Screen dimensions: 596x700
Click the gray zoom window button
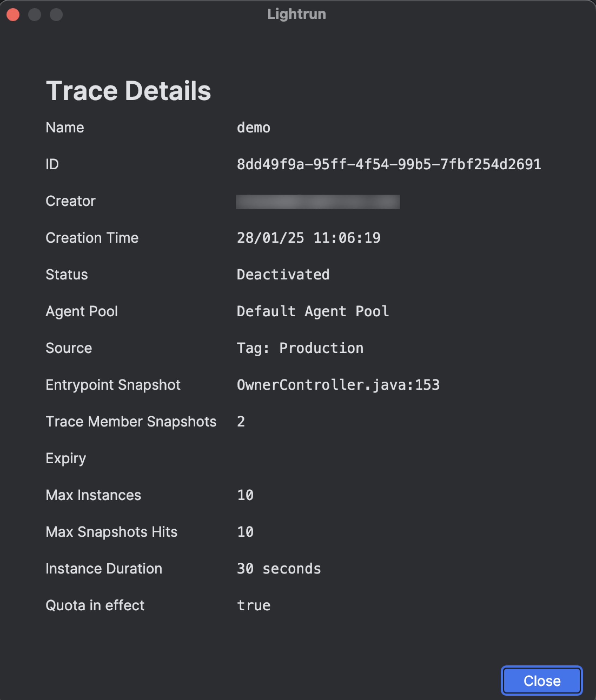coord(56,15)
